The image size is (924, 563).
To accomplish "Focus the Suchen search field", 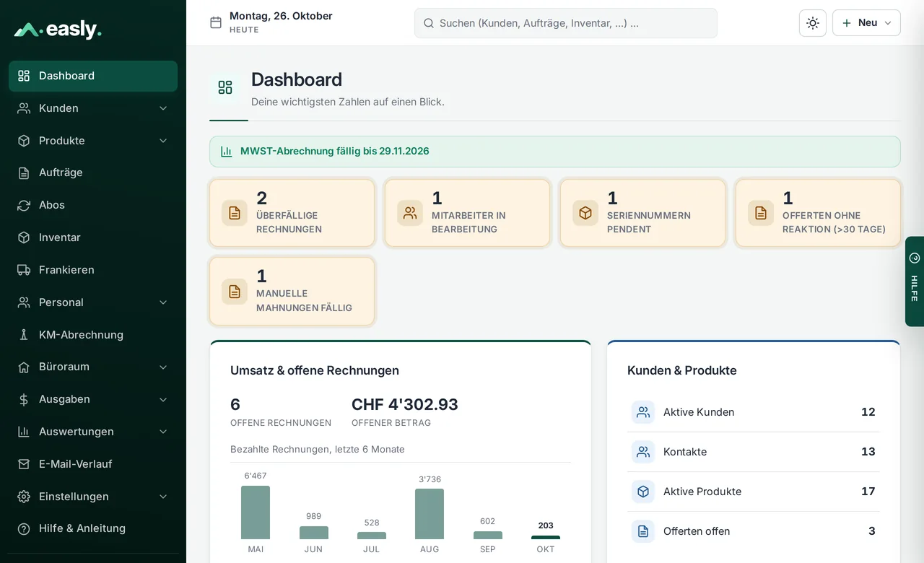I will click(566, 23).
